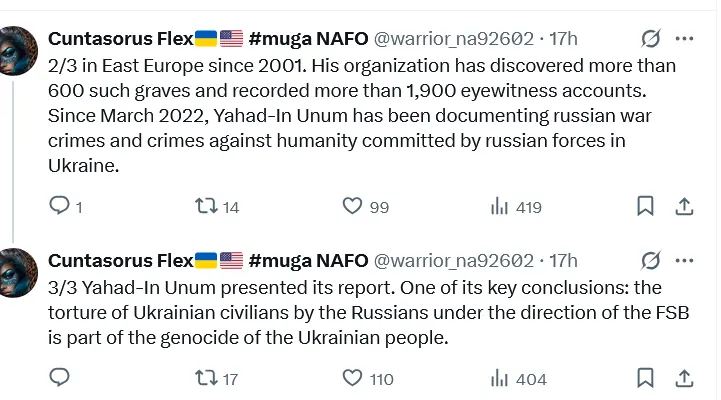Reply to the 3/3 tweet
Viewport: 721px width, 400px height.
60,378
